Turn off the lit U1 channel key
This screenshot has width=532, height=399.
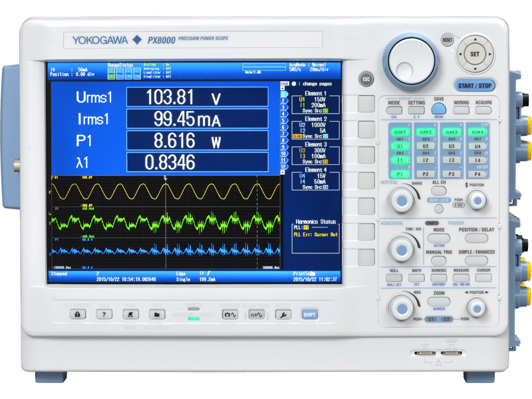400,146
